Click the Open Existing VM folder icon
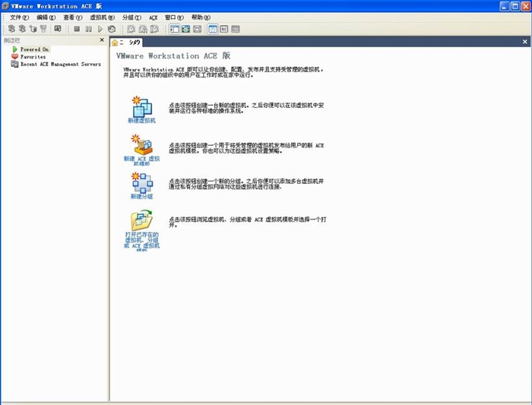532x405 pixels. [x=141, y=220]
